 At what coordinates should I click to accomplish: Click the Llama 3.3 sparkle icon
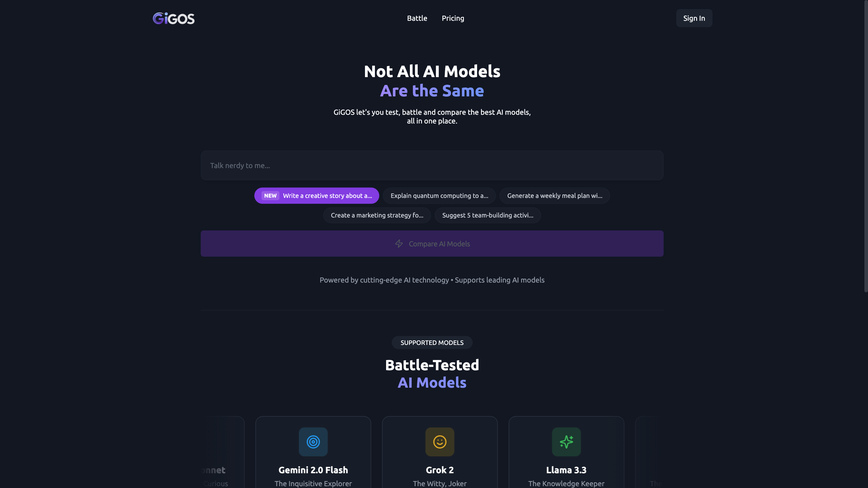coord(566,442)
